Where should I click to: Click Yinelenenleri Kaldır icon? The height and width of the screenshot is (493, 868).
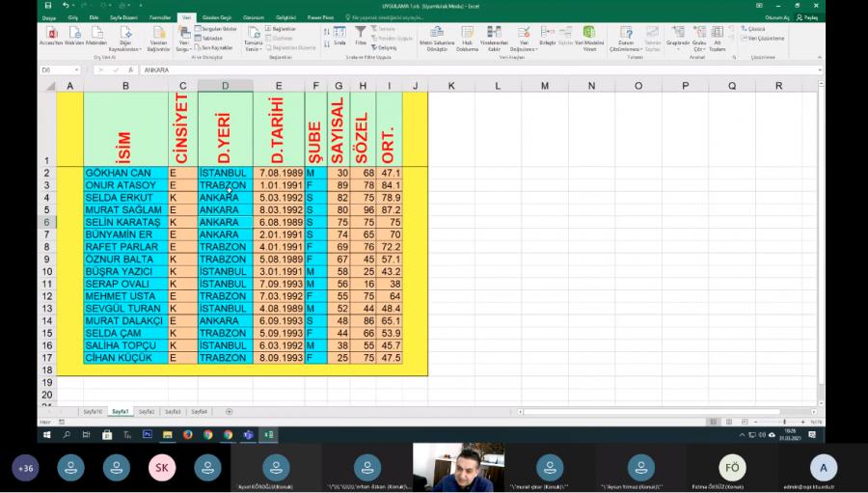point(494,38)
